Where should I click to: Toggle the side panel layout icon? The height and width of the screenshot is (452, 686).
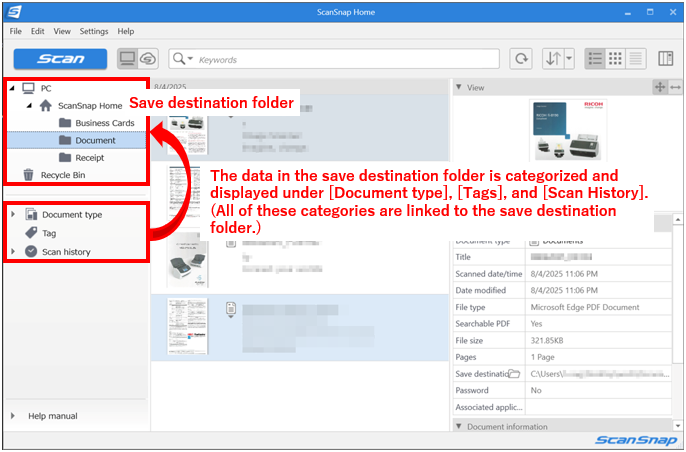coord(666,59)
